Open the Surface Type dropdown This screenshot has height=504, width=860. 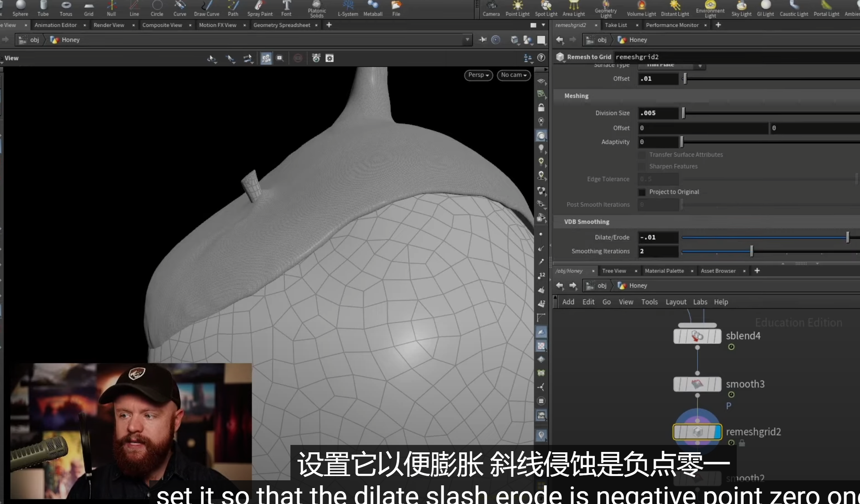(672, 65)
